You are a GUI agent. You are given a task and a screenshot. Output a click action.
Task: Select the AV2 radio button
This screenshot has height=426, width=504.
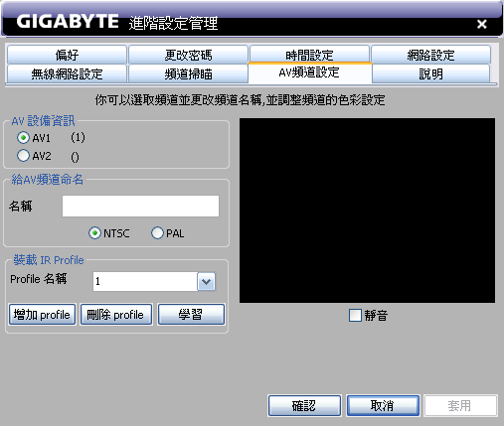tap(23, 155)
